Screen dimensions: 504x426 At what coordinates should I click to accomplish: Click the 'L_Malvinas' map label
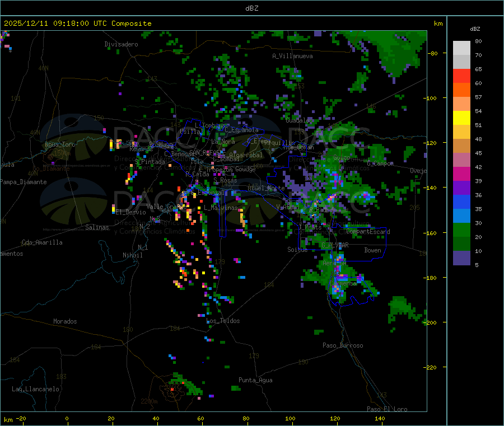[x=221, y=208]
